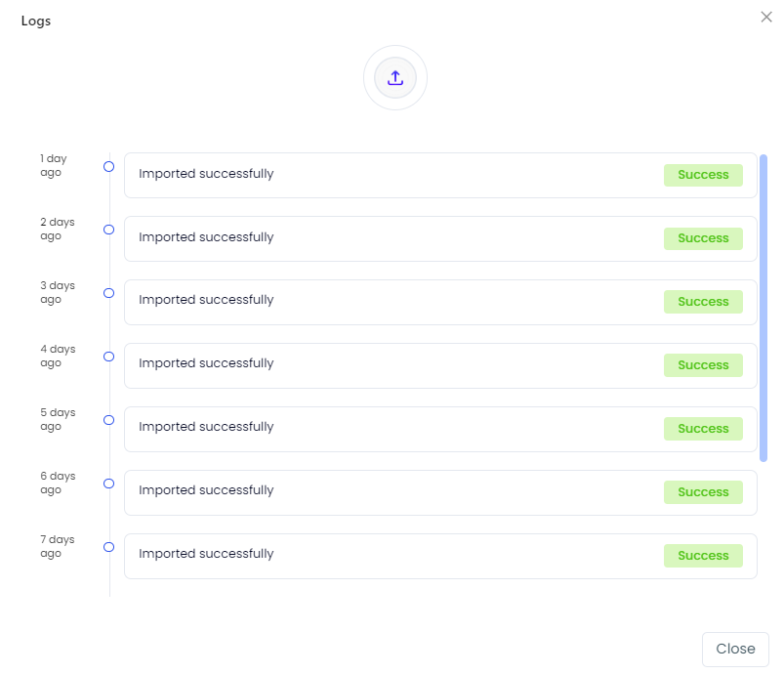The image size is (784, 674).
Task: Select the timeline marker for 3 days ago
Action: (108, 293)
